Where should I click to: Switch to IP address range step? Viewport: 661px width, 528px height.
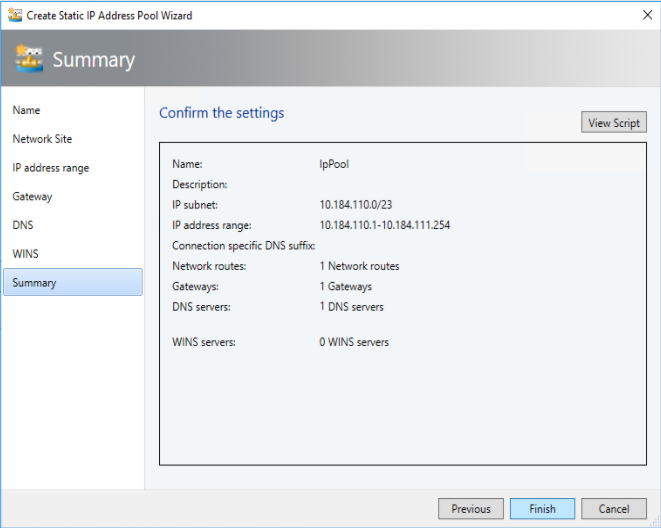[51, 168]
